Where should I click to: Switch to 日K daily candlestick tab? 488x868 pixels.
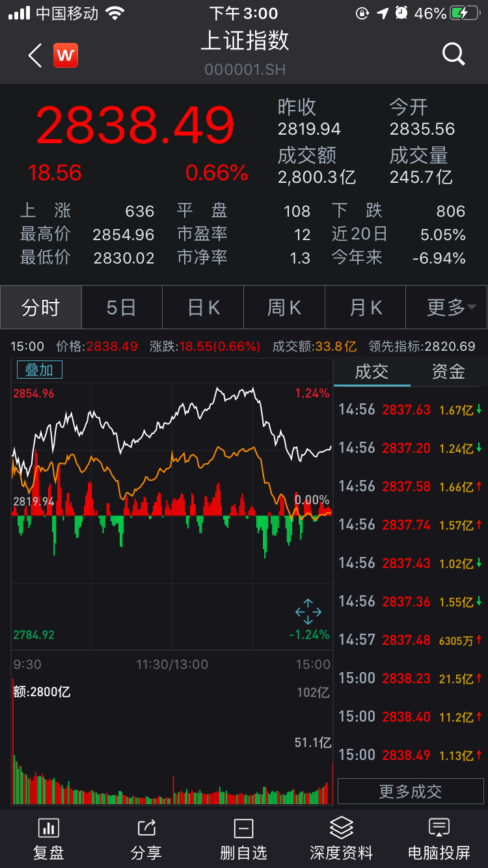tap(203, 307)
